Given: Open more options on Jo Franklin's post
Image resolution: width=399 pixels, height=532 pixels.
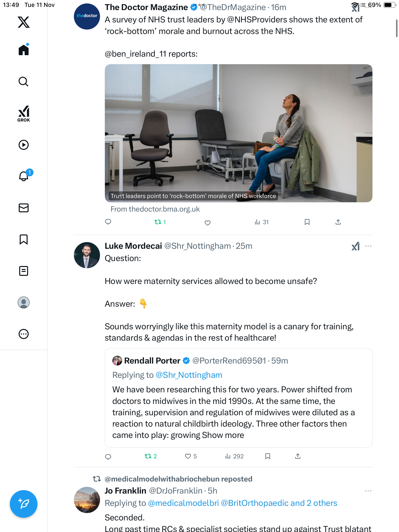Looking at the screenshot, I should [x=368, y=491].
